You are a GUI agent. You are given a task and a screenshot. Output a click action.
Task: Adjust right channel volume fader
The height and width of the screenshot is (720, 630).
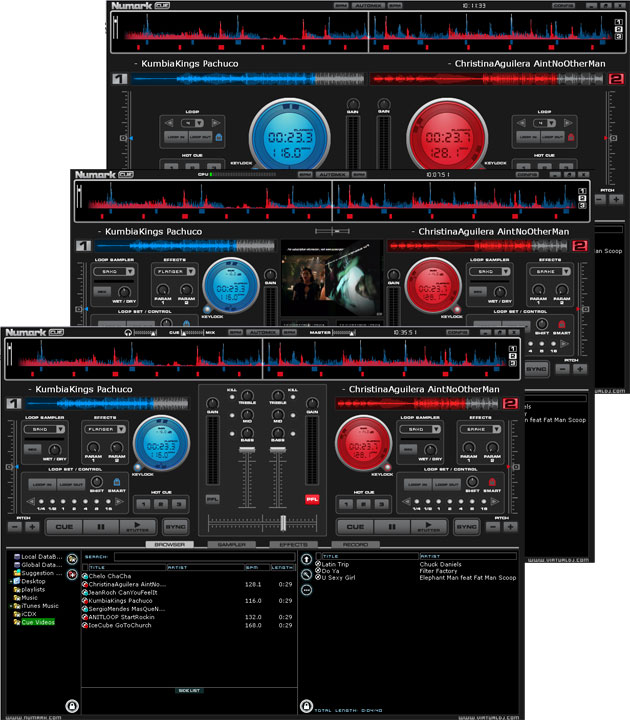(x=278, y=450)
